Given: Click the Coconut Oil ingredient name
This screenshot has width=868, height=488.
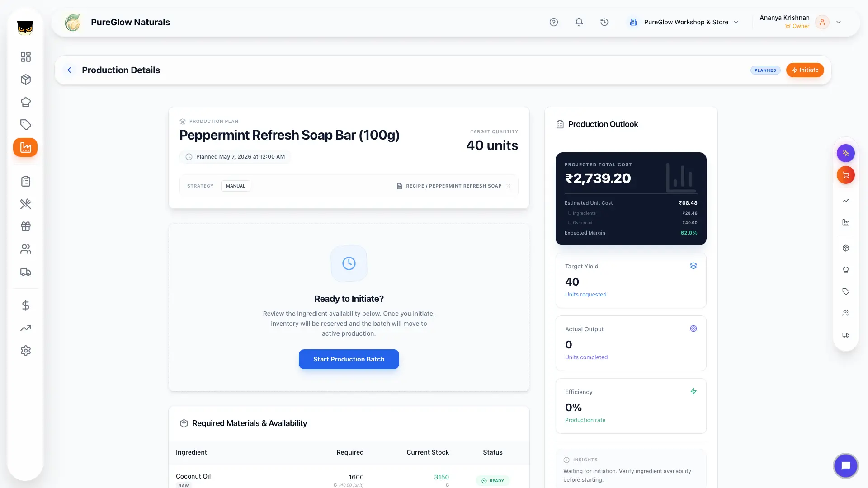Looking at the screenshot, I should 193,476.
